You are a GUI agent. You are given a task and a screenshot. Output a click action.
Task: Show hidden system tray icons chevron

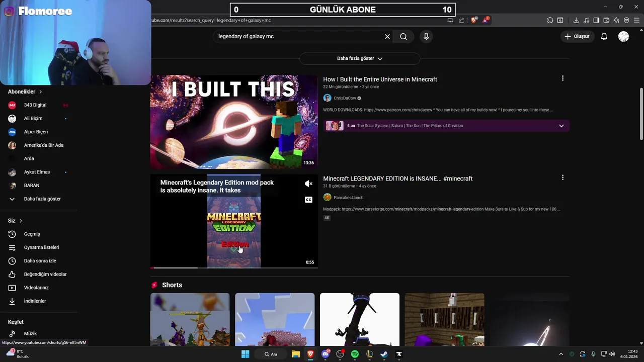pyautogui.click(x=561, y=354)
